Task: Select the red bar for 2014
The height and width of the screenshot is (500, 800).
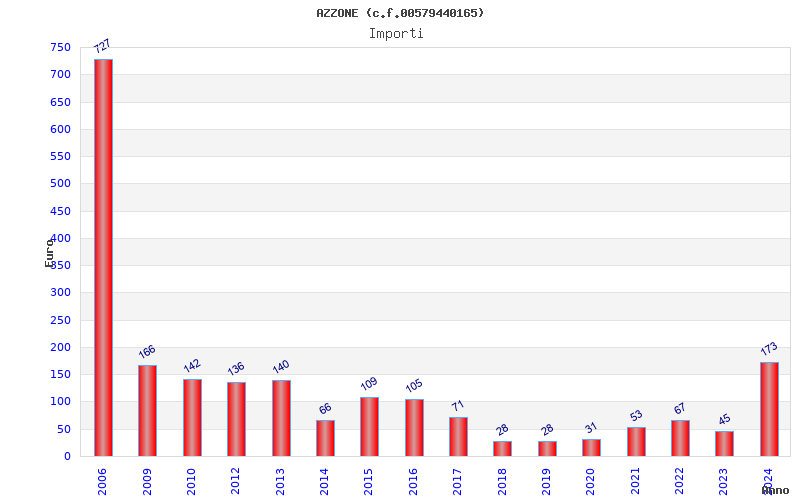Action: tap(326, 438)
